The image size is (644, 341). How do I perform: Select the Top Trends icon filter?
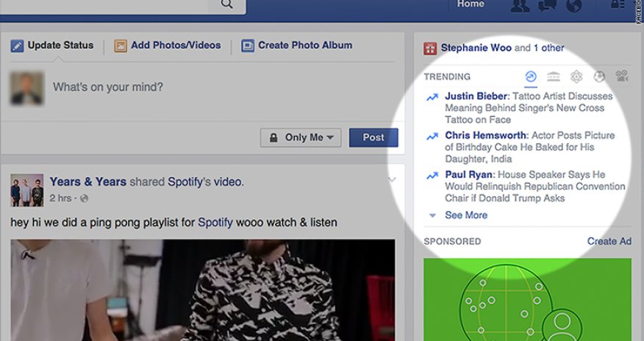click(x=531, y=76)
